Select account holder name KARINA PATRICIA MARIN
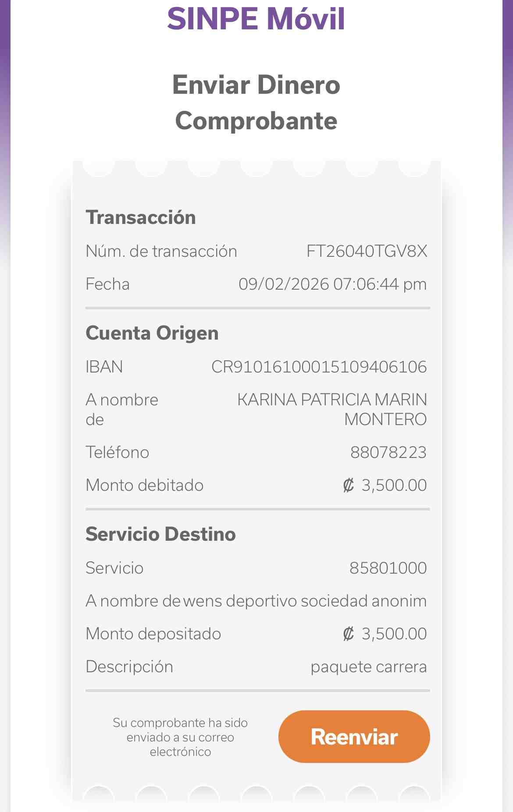Viewport: 513px width, 812px height. click(332, 400)
